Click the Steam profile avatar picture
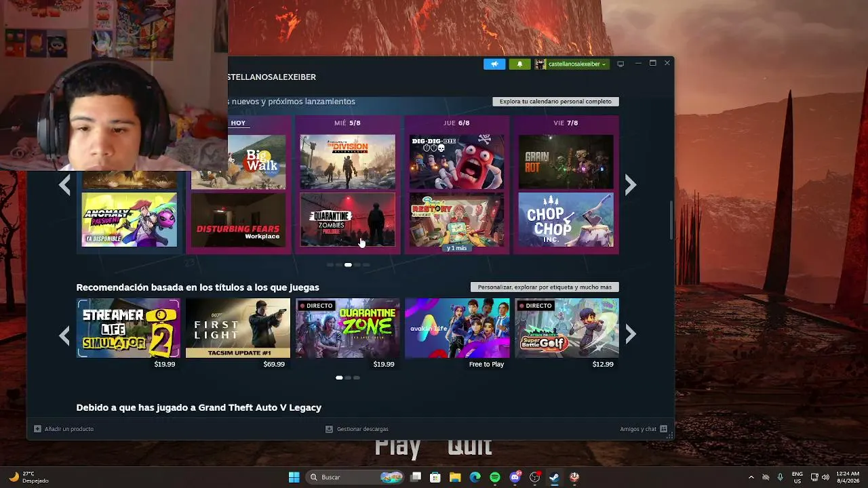868x488 pixels. point(540,64)
